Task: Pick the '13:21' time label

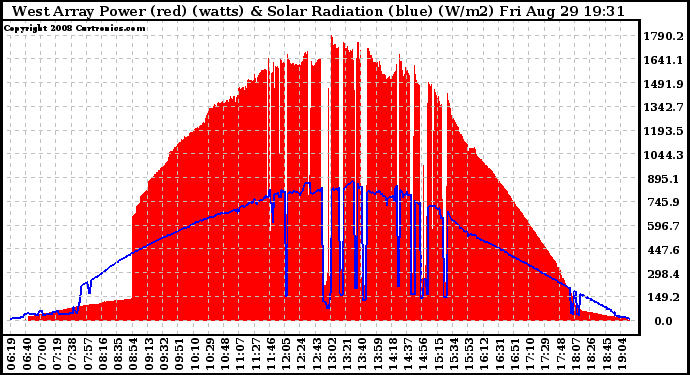Action: point(347,354)
